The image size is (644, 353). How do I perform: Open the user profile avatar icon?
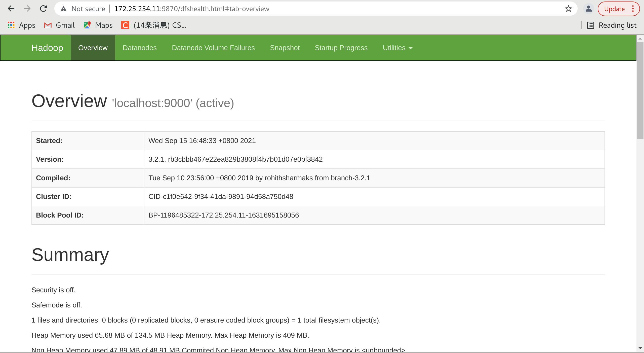[588, 9]
